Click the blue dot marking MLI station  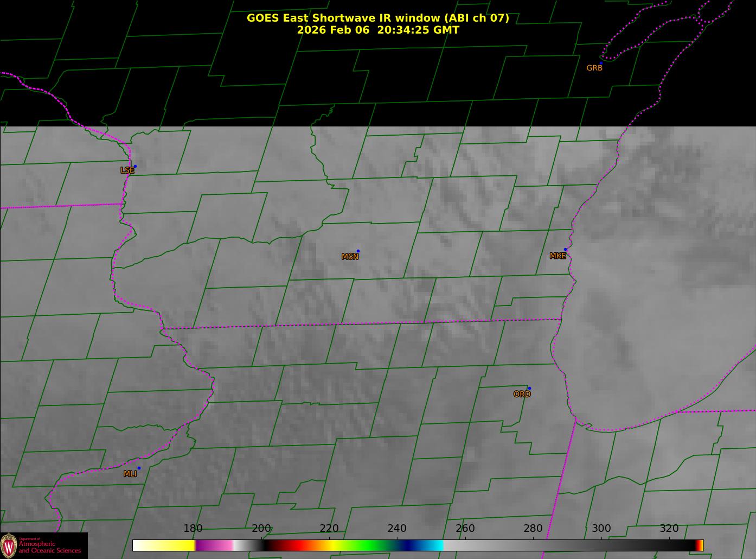click(139, 468)
